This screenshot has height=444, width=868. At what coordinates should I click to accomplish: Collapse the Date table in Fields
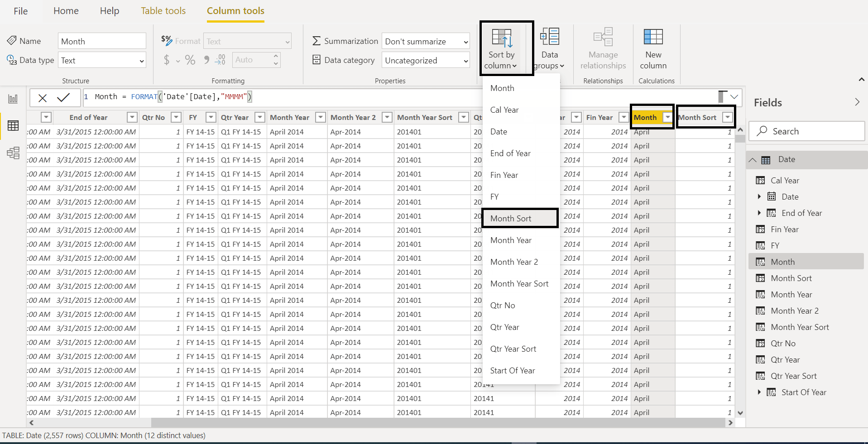pyautogui.click(x=753, y=160)
